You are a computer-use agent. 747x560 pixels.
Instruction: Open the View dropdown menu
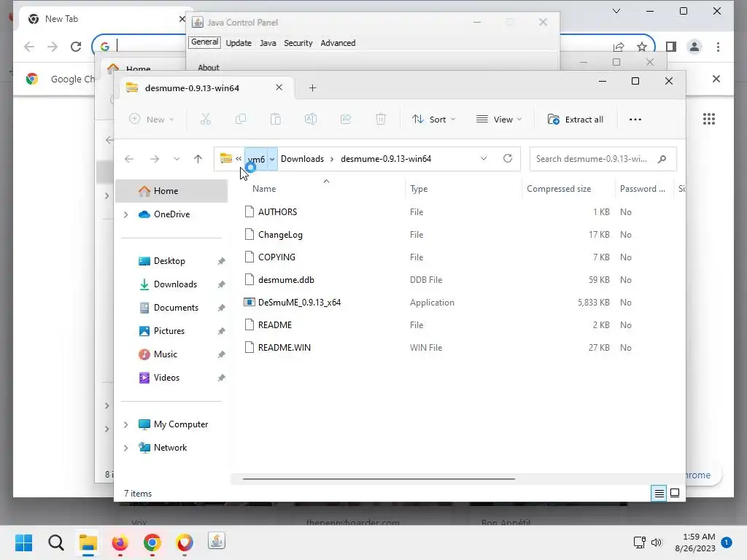(x=499, y=120)
